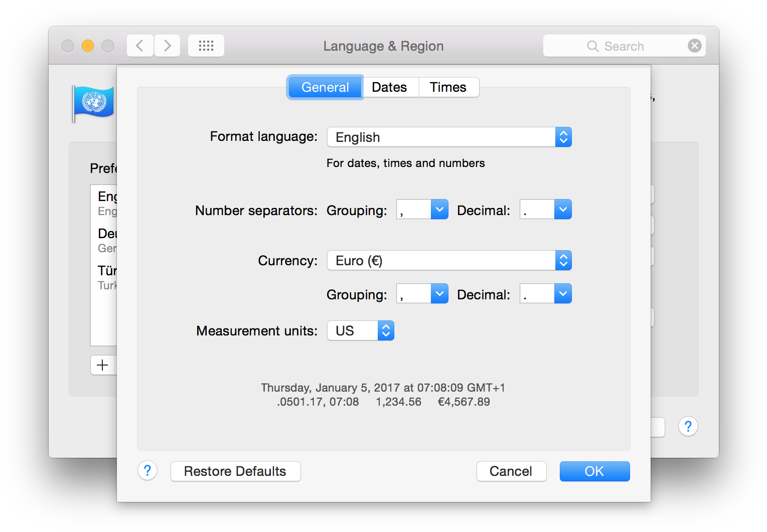Click in the Search field
This screenshot has height=532, width=767.
click(x=632, y=46)
